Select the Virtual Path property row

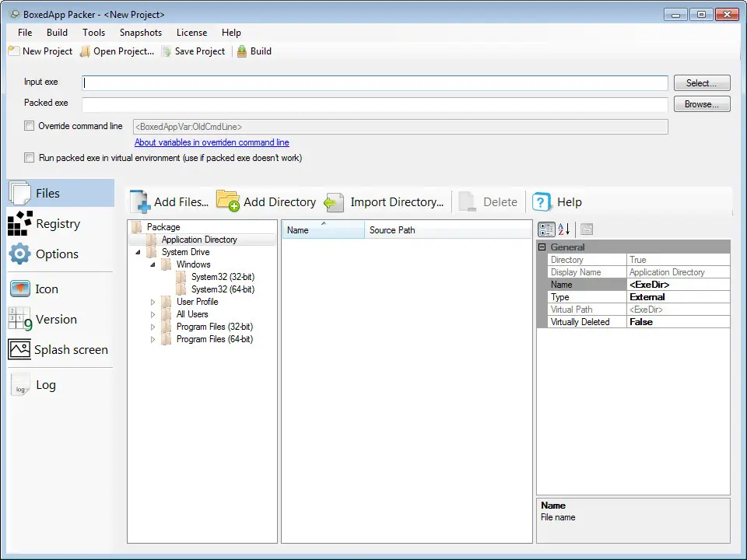(638, 310)
